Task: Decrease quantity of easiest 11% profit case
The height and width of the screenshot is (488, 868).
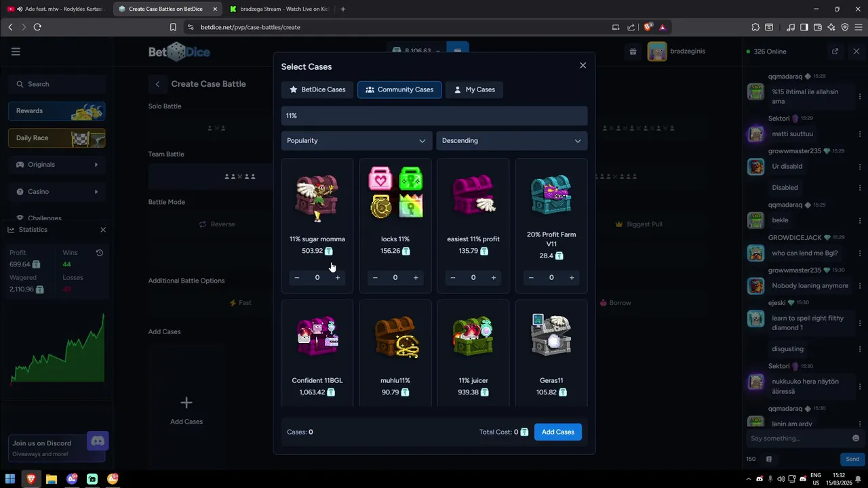Action: pyautogui.click(x=453, y=277)
